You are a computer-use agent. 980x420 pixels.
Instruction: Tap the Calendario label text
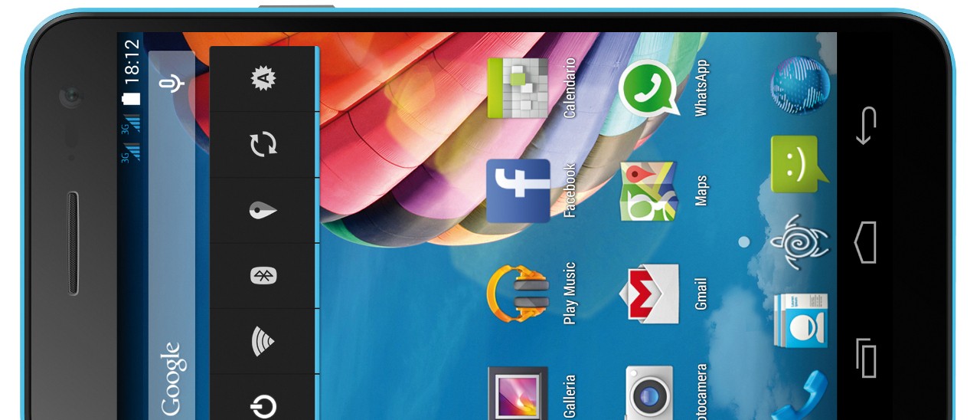tap(570, 87)
